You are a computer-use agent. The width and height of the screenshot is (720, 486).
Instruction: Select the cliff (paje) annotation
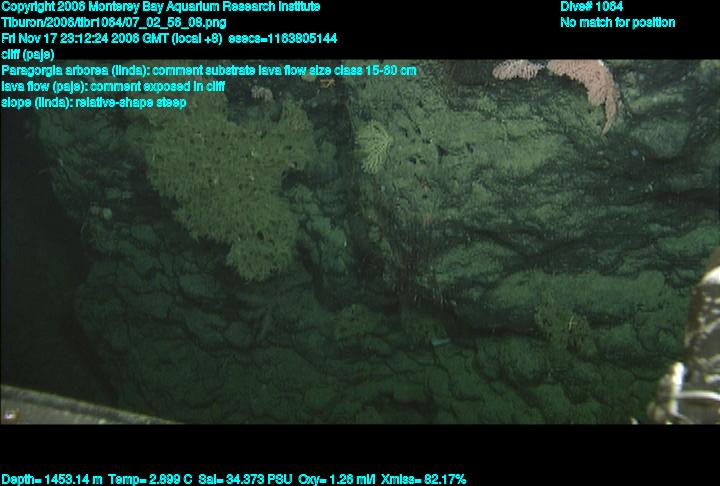[27, 54]
